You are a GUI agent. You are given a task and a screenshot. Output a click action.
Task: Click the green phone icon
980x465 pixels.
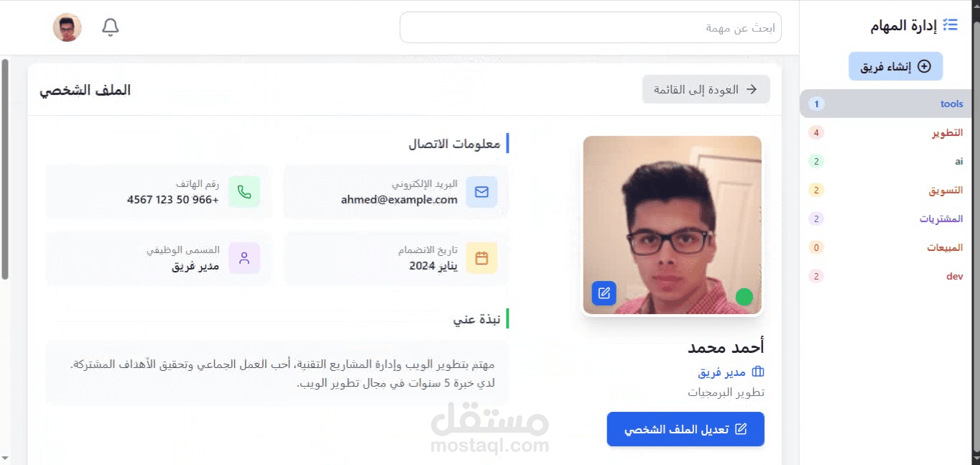coord(244,192)
